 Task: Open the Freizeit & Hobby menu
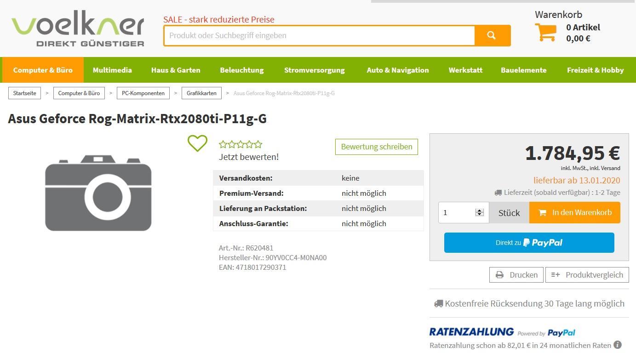tap(596, 70)
